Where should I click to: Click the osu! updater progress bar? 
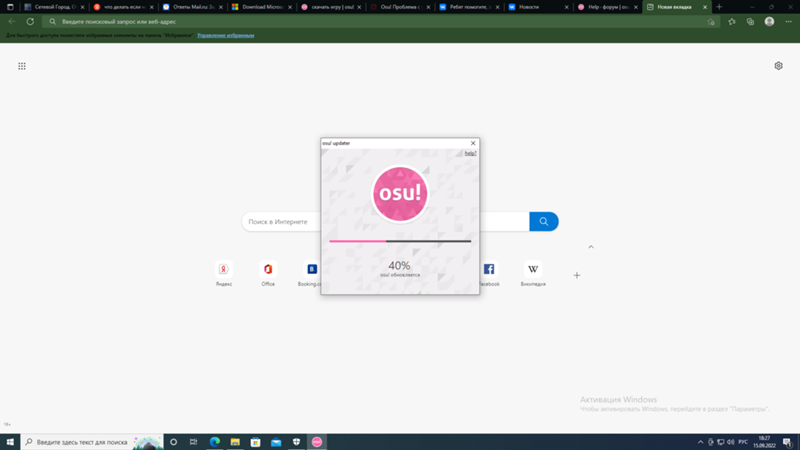(400, 241)
